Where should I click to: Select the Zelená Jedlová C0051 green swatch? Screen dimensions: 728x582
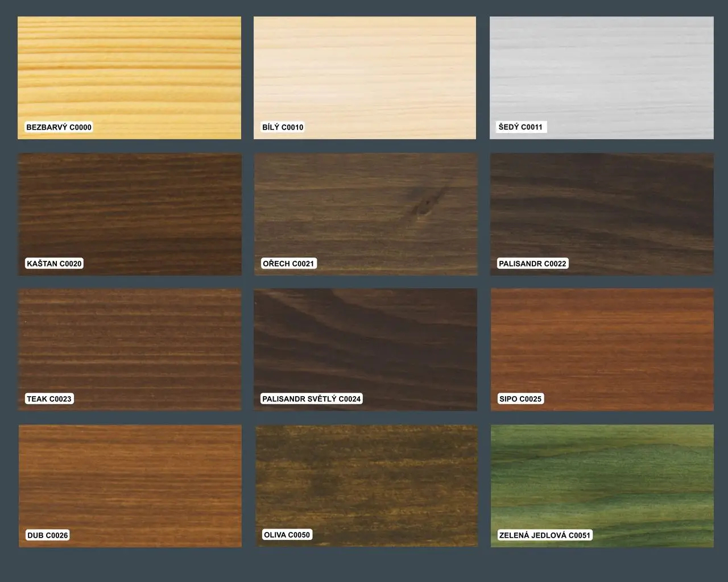coord(602,486)
